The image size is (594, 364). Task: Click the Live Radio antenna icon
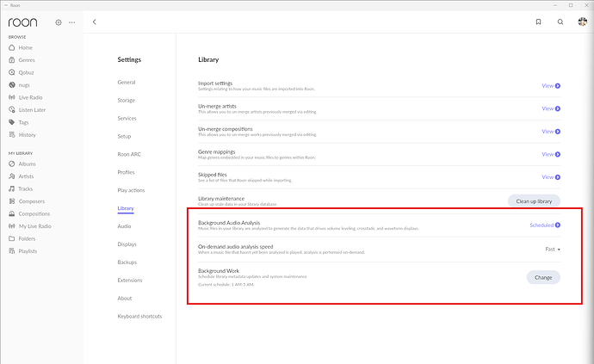click(x=12, y=97)
